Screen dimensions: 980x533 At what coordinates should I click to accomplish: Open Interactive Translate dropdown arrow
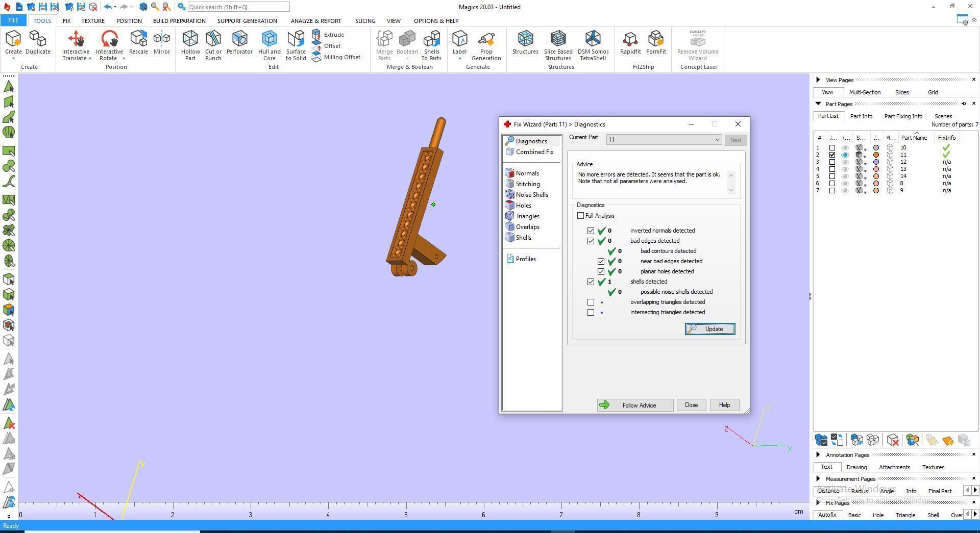pos(90,59)
